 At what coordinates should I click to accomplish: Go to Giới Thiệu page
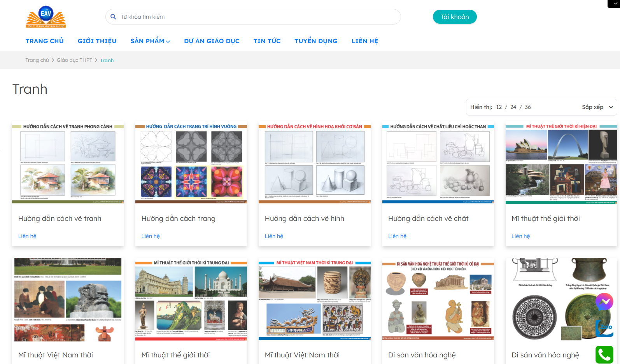point(97,41)
